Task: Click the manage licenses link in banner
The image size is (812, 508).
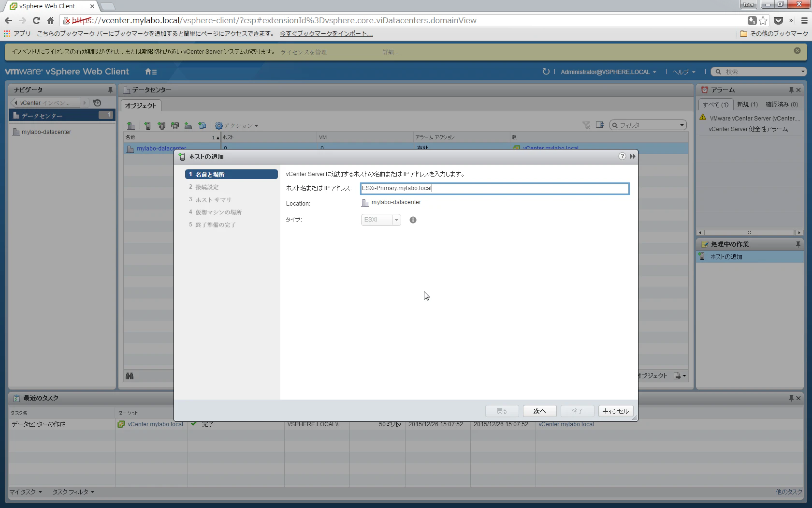Action: pos(304,52)
